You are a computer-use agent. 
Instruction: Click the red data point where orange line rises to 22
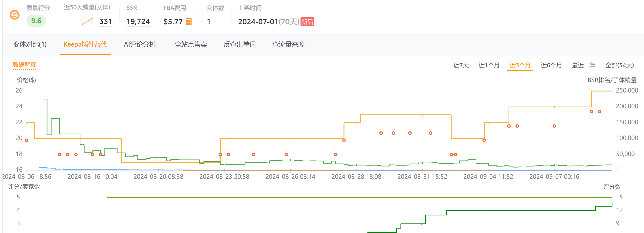344,140
